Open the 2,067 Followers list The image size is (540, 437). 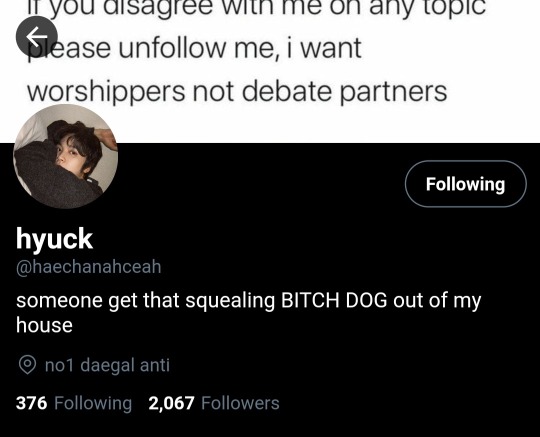pyautogui.click(x=214, y=403)
